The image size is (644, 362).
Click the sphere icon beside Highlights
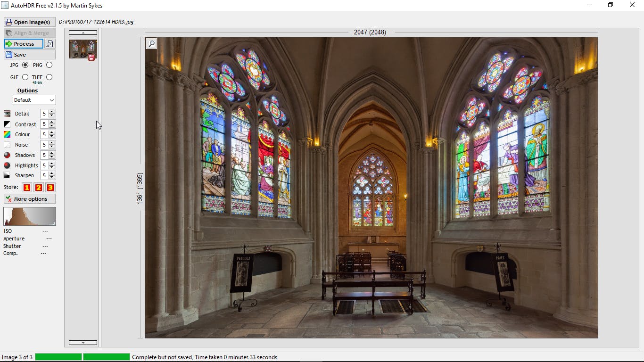[7, 165]
